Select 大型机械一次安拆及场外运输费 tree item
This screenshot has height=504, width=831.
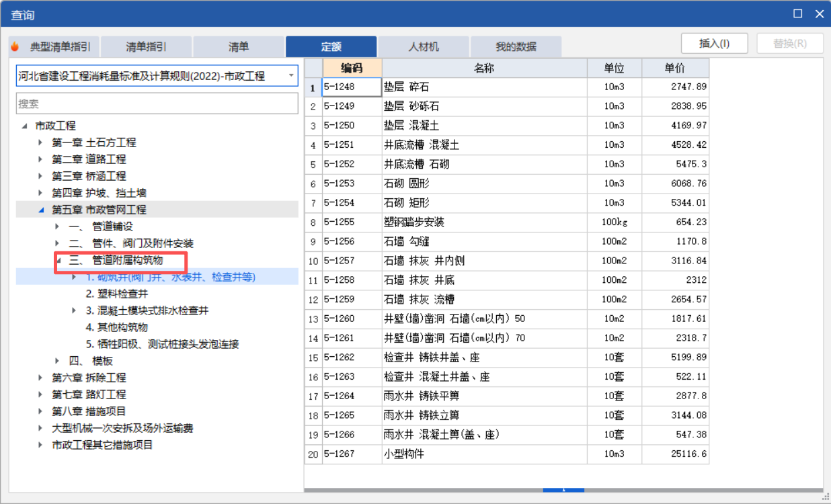[x=122, y=428]
